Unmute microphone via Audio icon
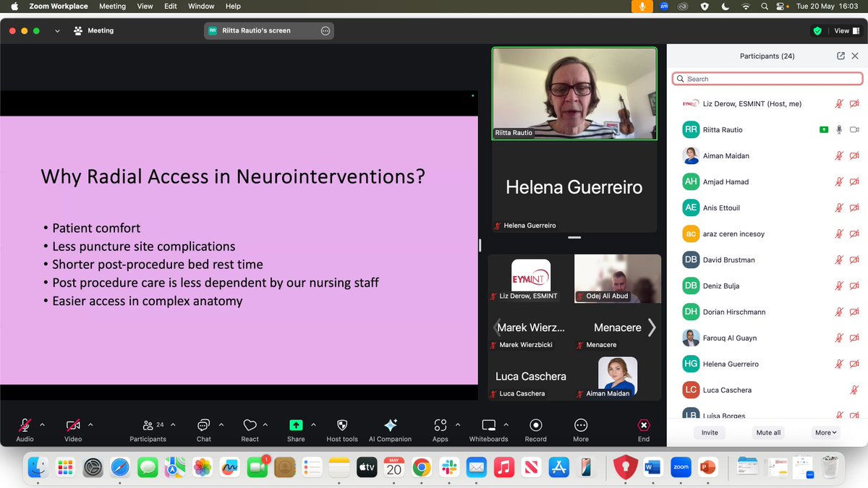 tap(25, 426)
